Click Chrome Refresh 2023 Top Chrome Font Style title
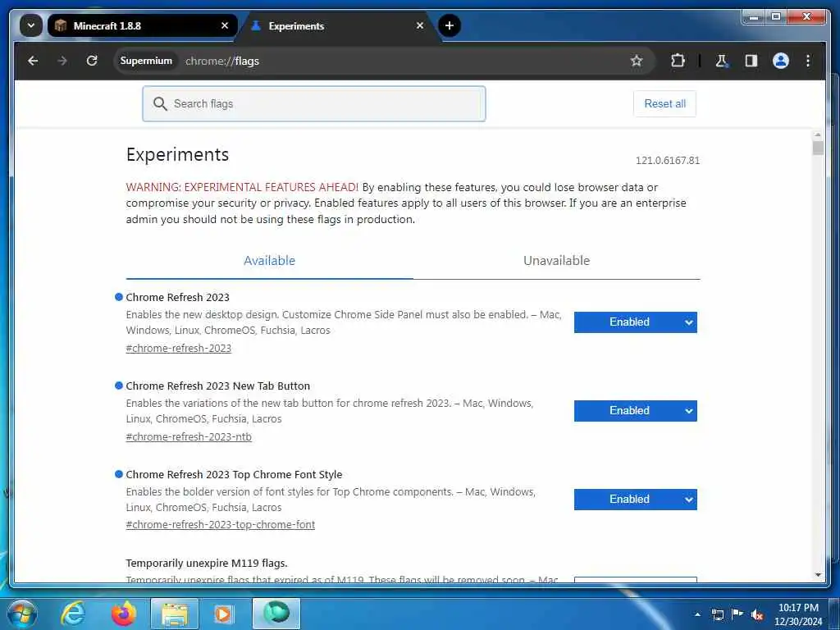This screenshot has height=630, width=840. click(234, 475)
